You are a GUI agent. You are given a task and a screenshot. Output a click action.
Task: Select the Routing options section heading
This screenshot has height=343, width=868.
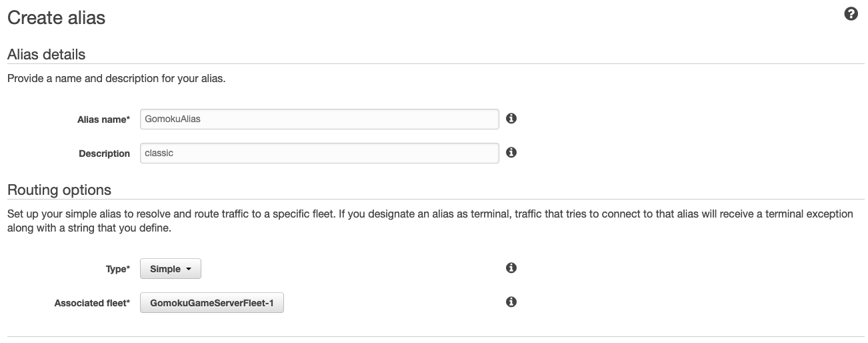point(59,190)
